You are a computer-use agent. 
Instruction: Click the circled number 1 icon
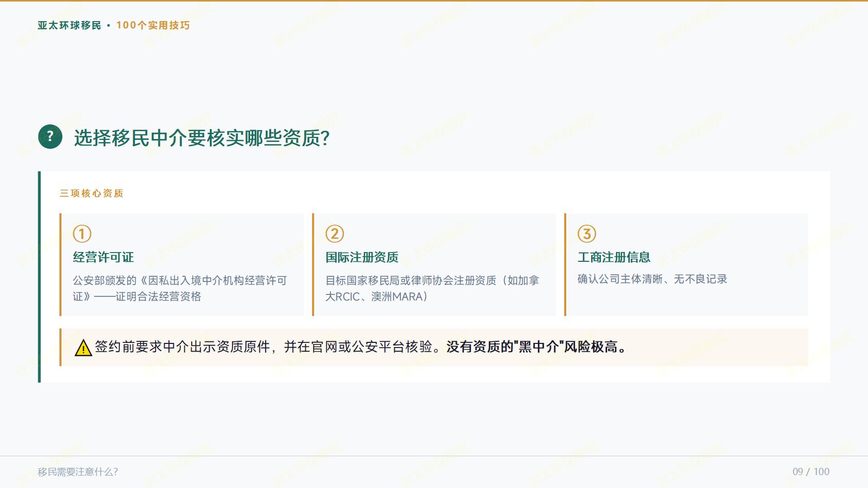click(82, 234)
